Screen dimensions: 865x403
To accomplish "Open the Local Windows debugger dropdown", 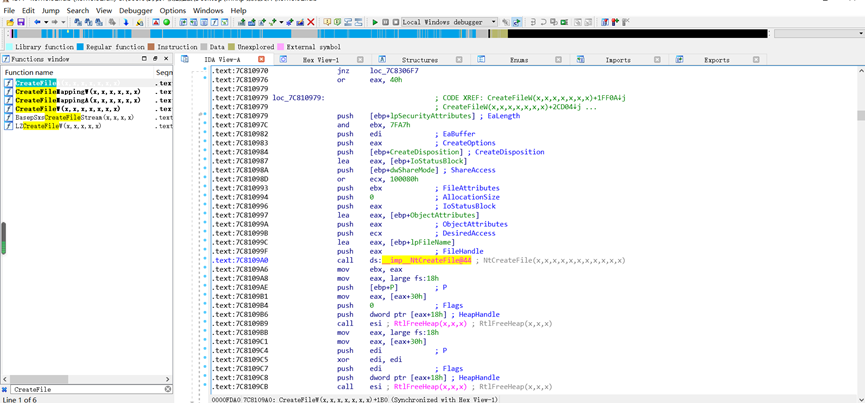I will [493, 22].
